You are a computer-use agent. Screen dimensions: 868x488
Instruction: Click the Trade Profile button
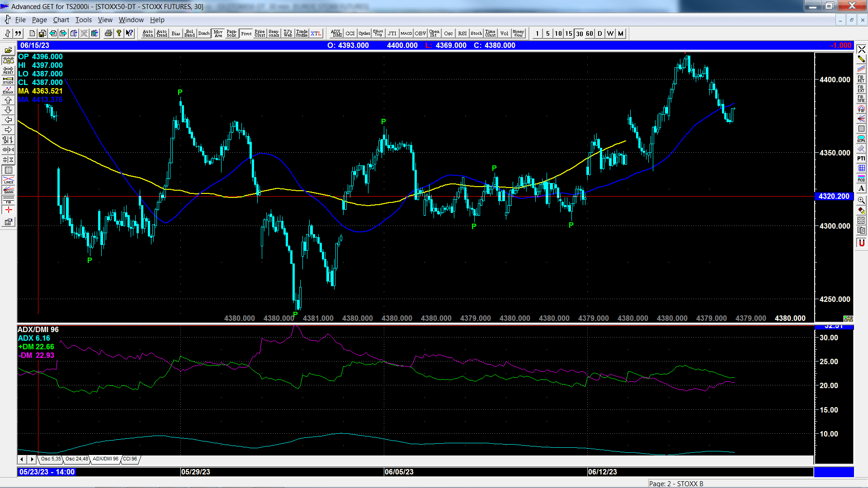(x=302, y=33)
